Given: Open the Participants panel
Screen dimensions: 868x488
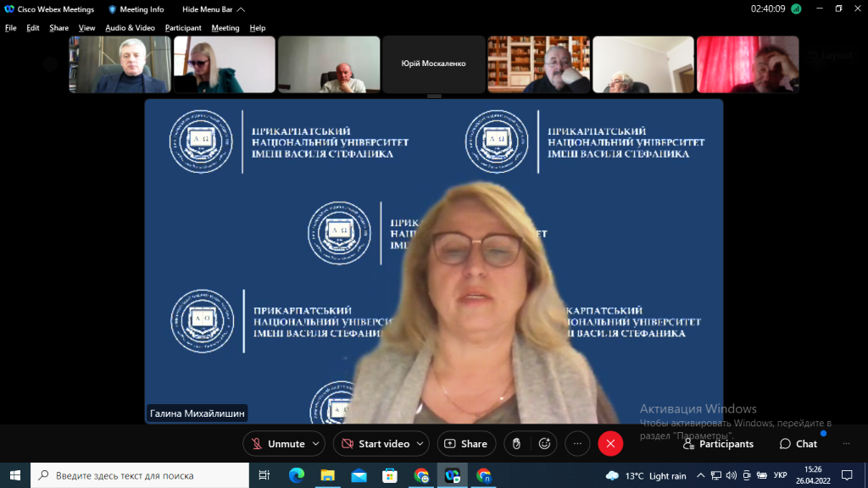Looking at the screenshot, I should pyautogui.click(x=717, y=444).
